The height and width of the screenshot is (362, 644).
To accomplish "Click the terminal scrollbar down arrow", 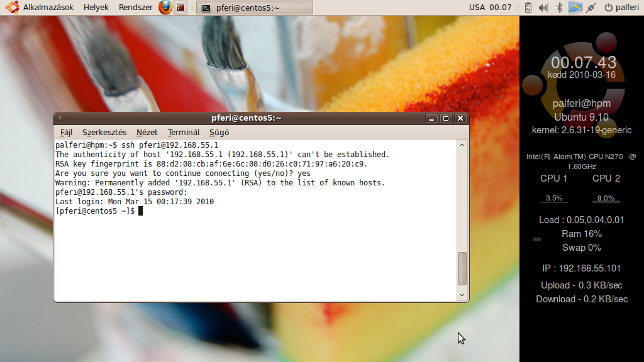I will click(x=462, y=294).
